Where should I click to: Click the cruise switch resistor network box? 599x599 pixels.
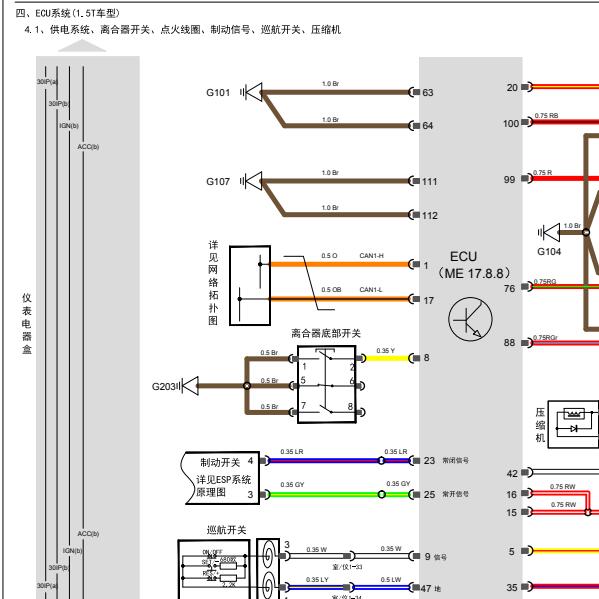(214, 569)
